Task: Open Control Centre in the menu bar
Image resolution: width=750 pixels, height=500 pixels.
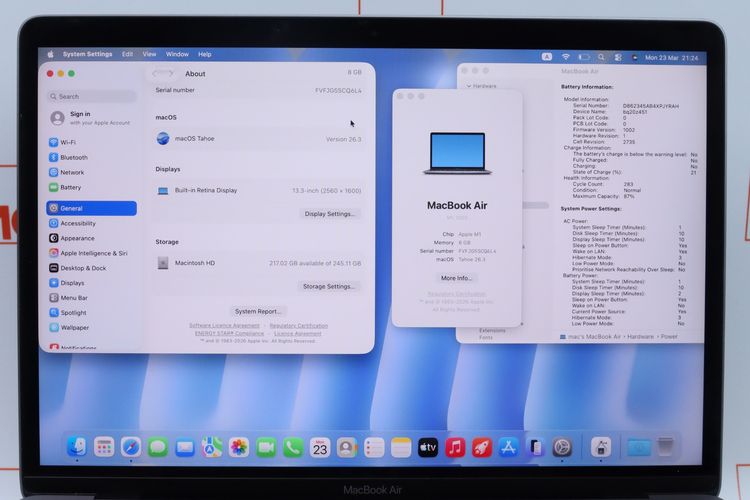Action: click(618, 57)
